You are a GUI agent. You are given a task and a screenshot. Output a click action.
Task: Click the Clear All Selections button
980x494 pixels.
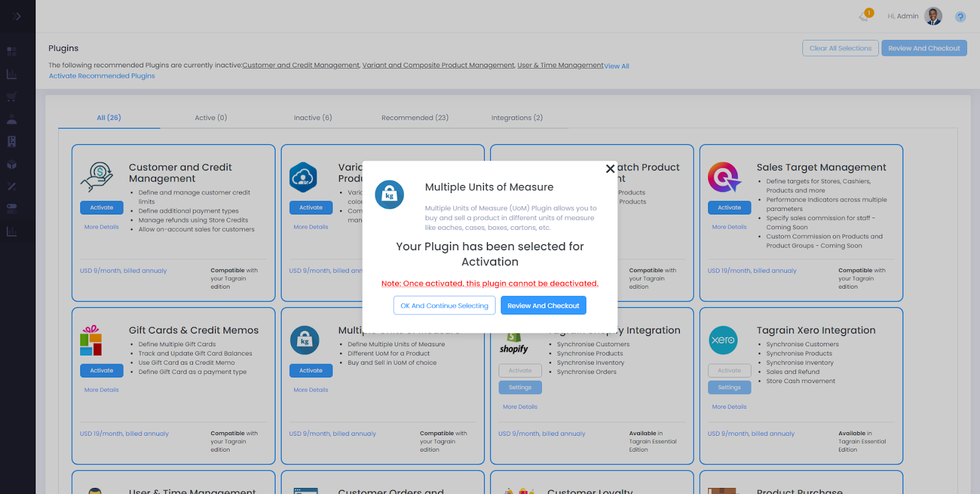(x=840, y=48)
